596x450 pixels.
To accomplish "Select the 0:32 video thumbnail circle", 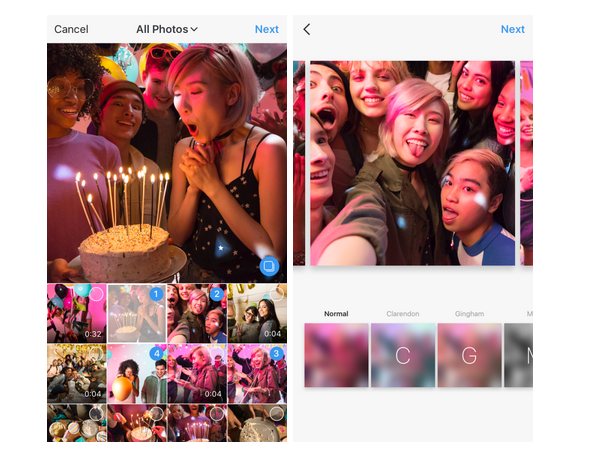I will pyautogui.click(x=96, y=294).
